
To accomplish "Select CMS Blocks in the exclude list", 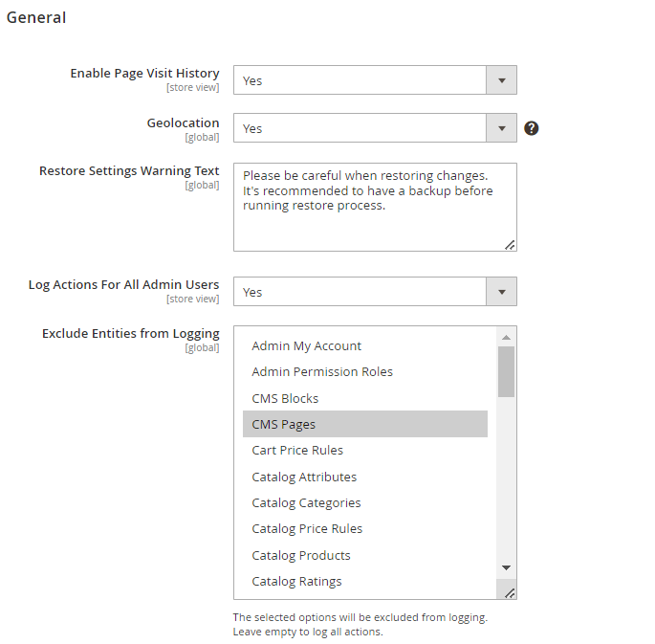I will [364, 398].
